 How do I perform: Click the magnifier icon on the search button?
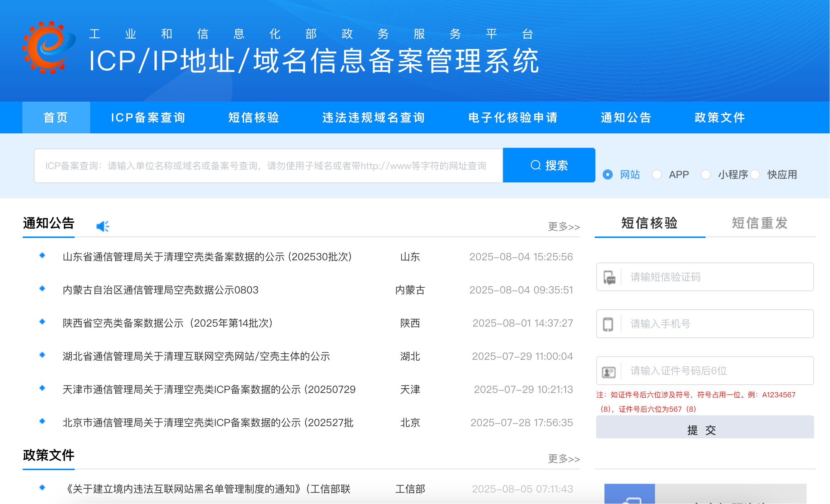(x=536, y=165)
